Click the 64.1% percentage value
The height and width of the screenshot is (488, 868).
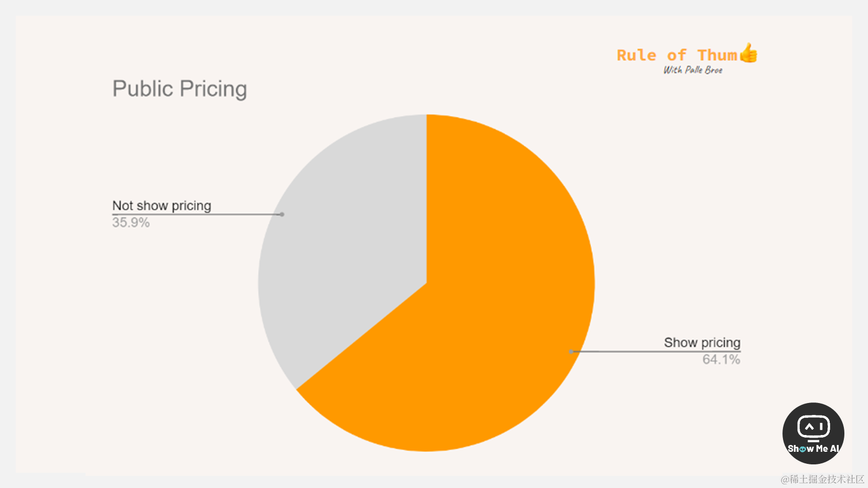[721, 359]
